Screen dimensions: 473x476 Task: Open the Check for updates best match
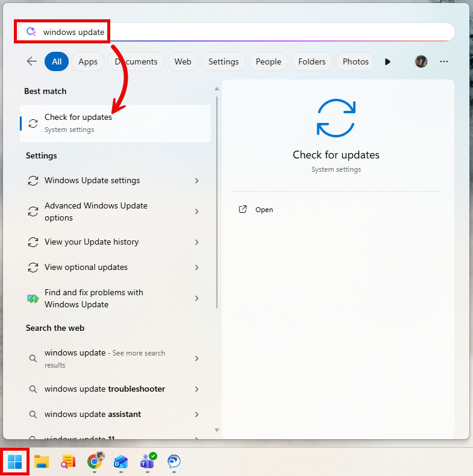[x=116, y=123]
